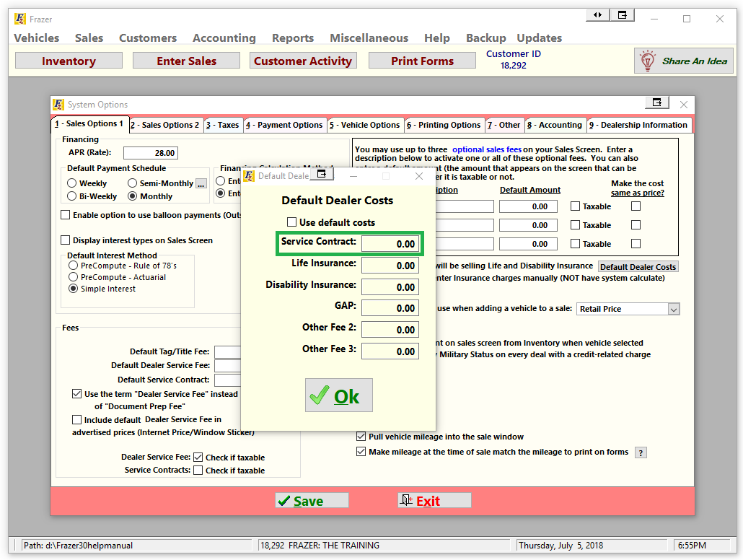The width and height of the screenshot is (743, 560).
Task: Uncheck Use the term Dealer Service Fee
Action: tap(76, 393)
